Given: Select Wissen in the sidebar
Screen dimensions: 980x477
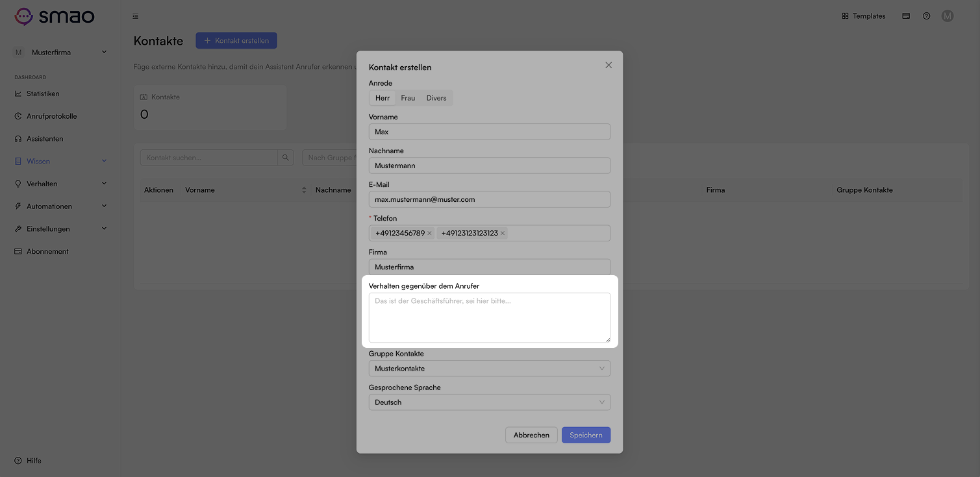Looking at the screenshot, I should pos(38,161).
